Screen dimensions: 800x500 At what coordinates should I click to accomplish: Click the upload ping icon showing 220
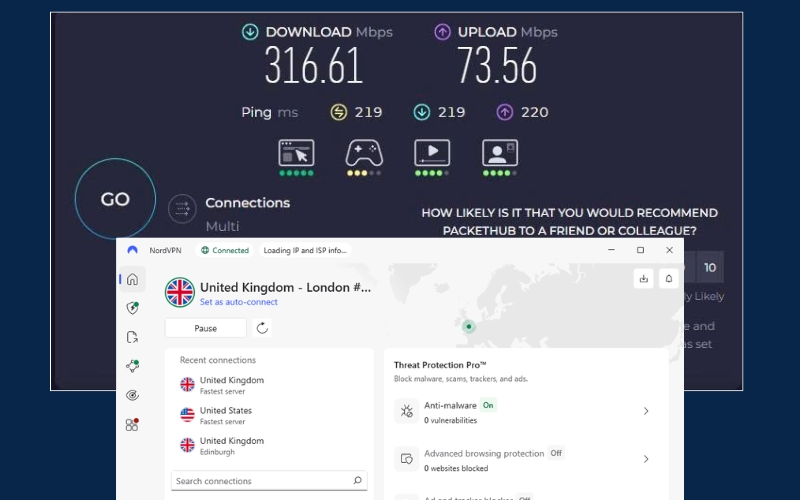(x=505, y=112)
